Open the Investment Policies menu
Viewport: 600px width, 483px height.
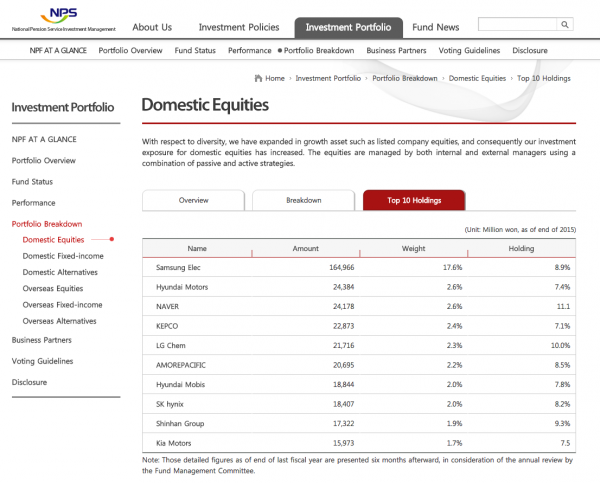[239, 27]
